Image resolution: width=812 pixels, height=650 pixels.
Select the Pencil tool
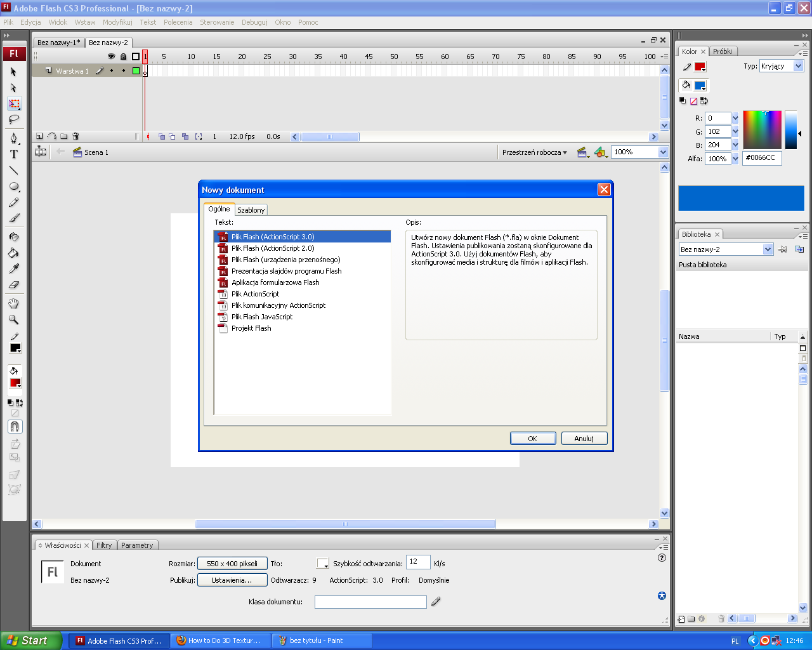[x=14, y=202]
